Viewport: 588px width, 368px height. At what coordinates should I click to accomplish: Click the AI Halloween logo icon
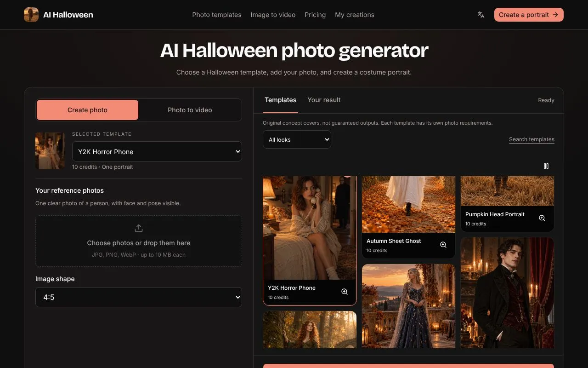tap(31, 15)
